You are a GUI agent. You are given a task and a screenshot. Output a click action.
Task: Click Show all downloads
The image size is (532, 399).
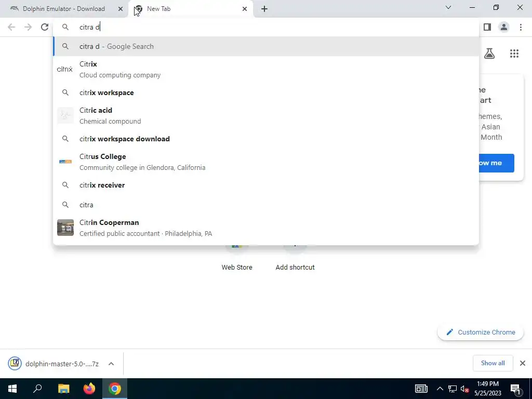tap(493, 363)
